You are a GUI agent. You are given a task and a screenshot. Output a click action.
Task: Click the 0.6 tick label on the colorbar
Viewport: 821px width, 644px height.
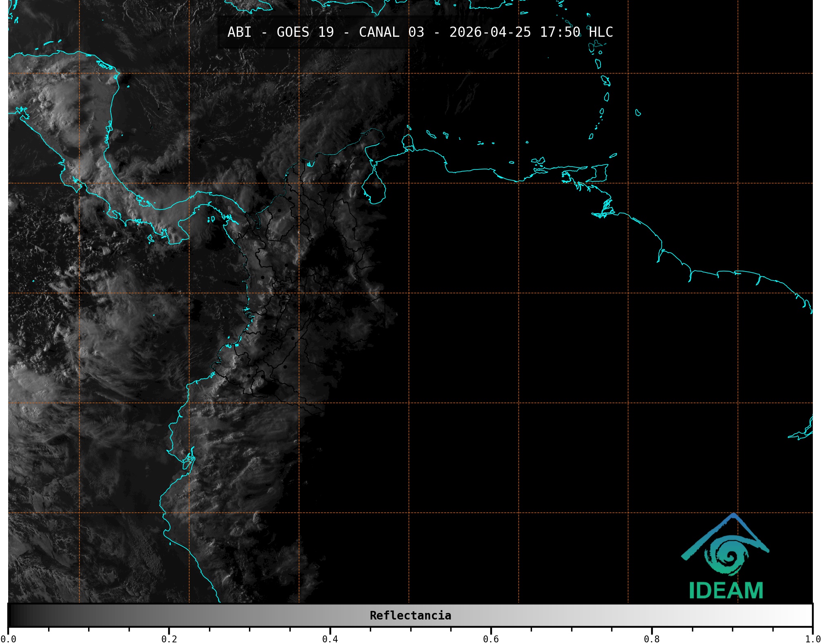(491, 639)
